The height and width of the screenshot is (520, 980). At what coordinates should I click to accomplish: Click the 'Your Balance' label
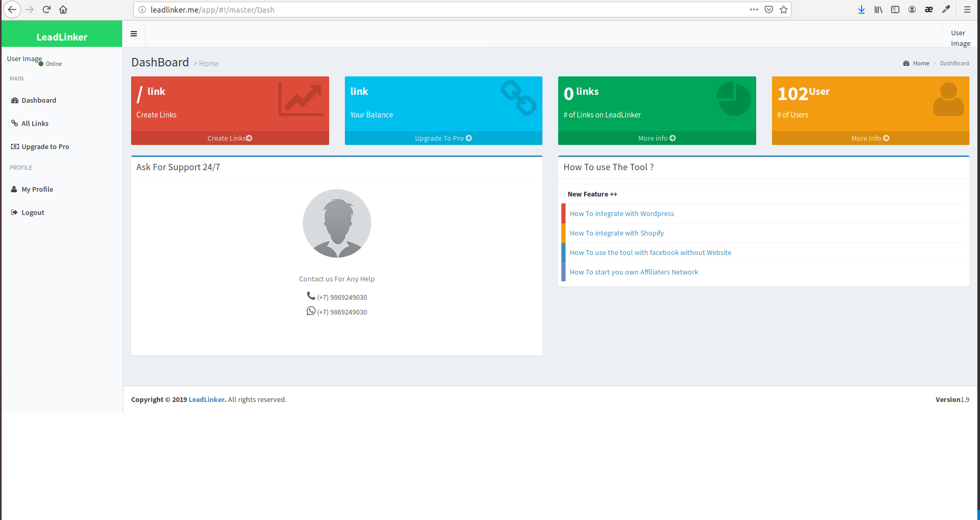pos(371,114)
